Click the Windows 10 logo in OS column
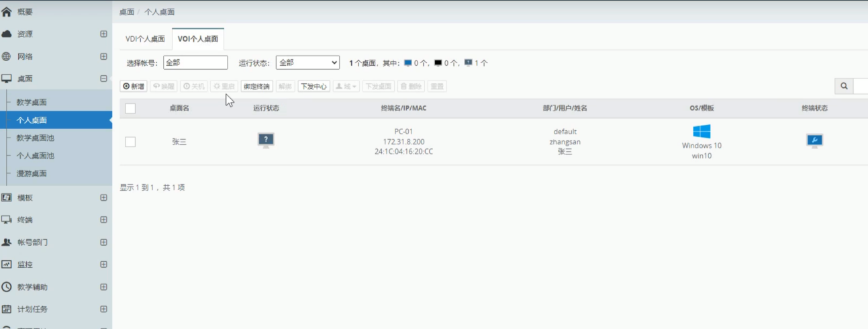Image resolution: width=868 pixels, height=329 pixels. coord(702,132)
